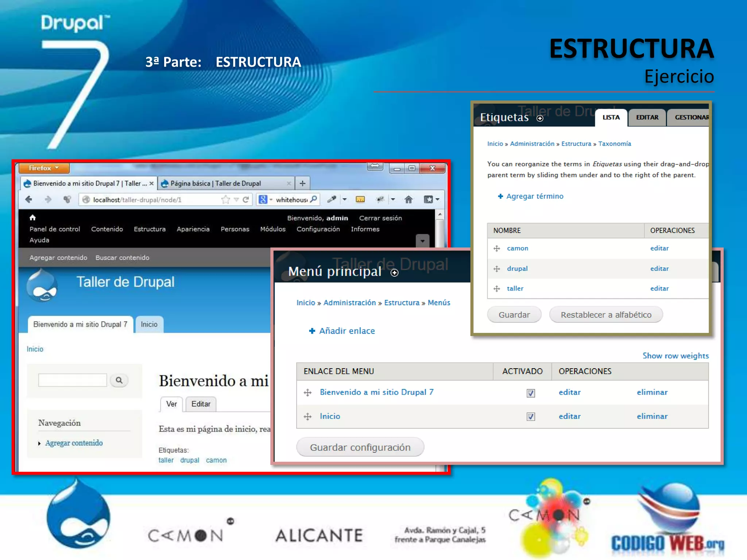Click the search magnifier in Firefox search box
The width and height of the screenshot is (747, 560).
(313, 199)
